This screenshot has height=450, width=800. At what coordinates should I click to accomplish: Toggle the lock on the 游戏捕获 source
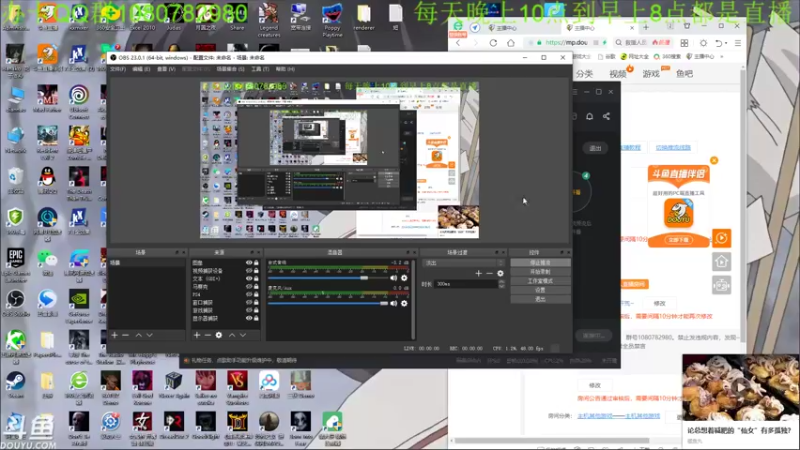point(256,310)
